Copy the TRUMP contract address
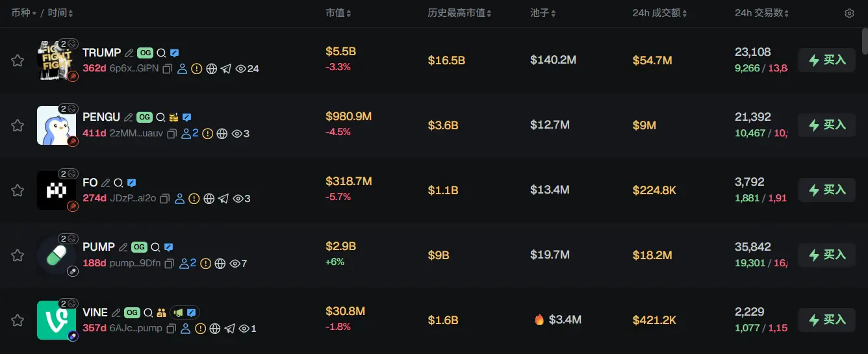Screen dimensions: 868x354 click(x=167, y=69)
